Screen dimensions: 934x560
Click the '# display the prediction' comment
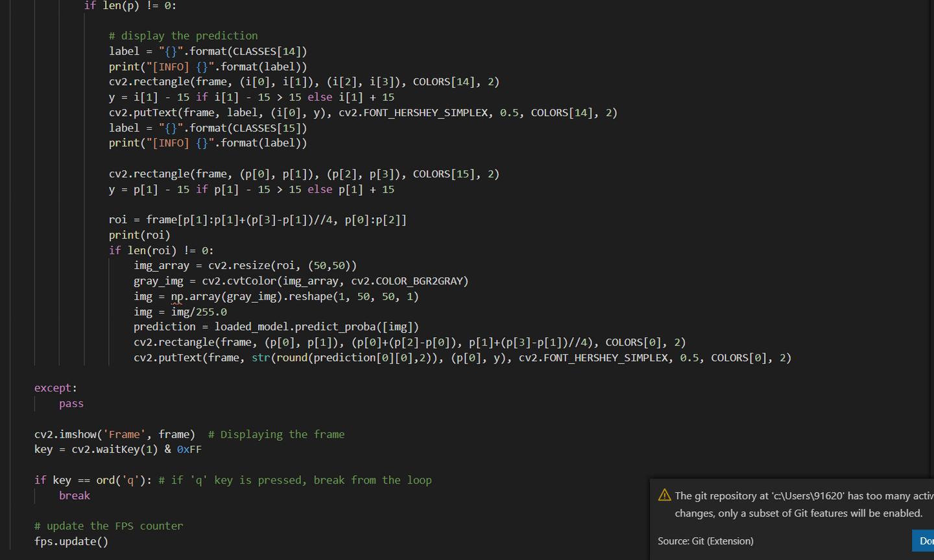[x=184, y=36]
